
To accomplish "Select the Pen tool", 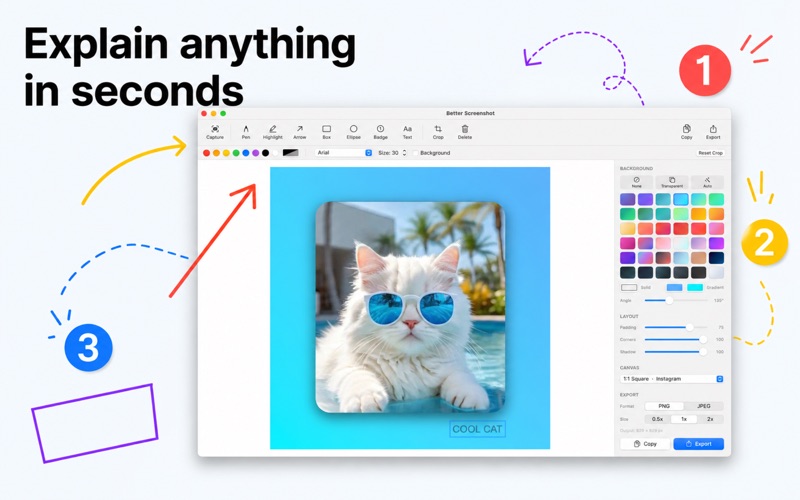I will click(246, 132).
